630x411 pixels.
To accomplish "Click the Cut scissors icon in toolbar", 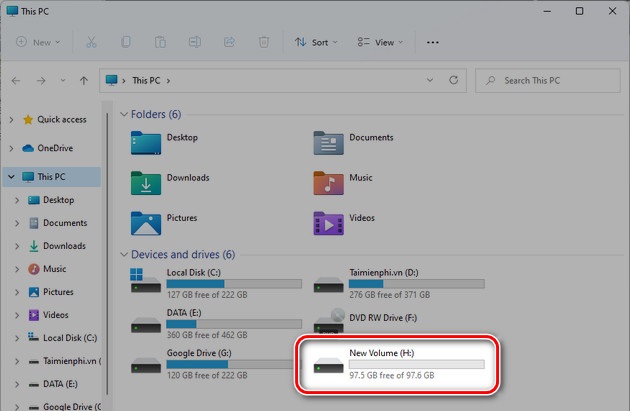I will coord(92,43).
